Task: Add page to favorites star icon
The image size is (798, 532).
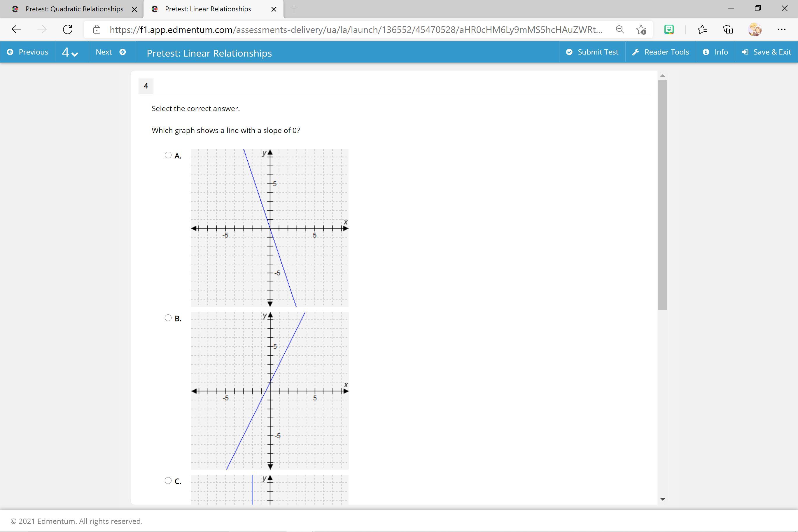Action: (641, 29)
